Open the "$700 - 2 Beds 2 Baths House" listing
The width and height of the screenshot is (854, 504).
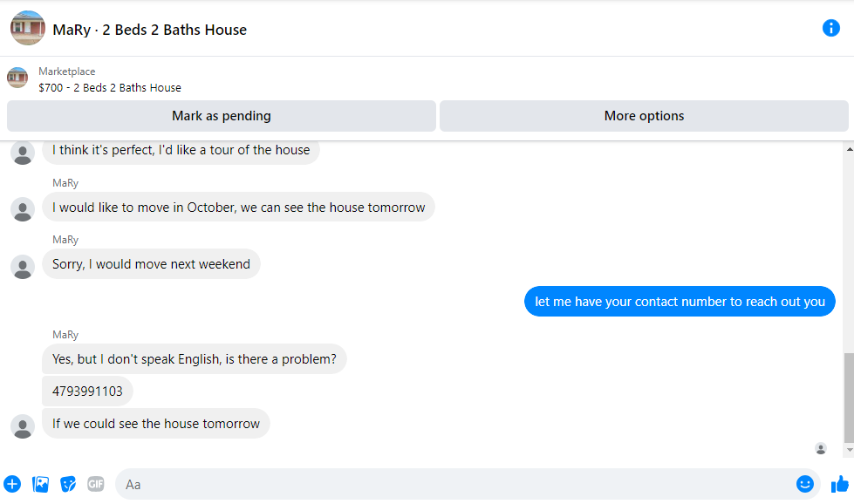(x=110, y=87)
